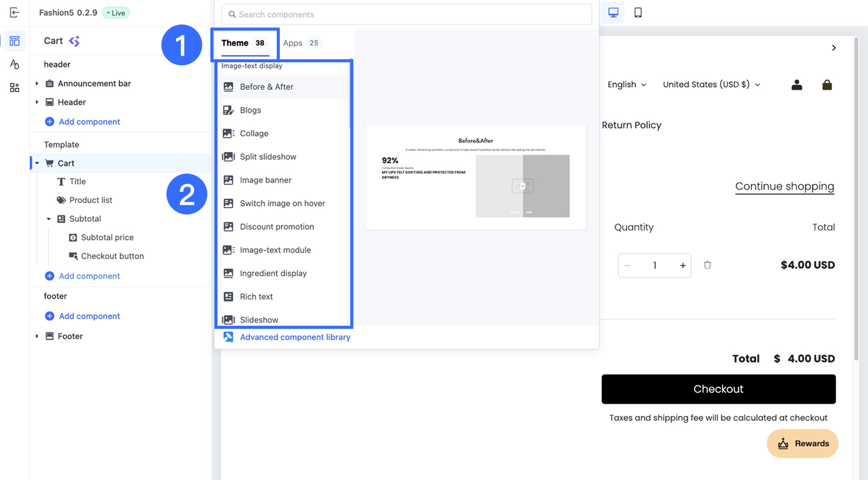Image resolution: width=868 pixels, height=480 pixels.
Task: Open the United States currency dropdown
Action: (711, 85)
